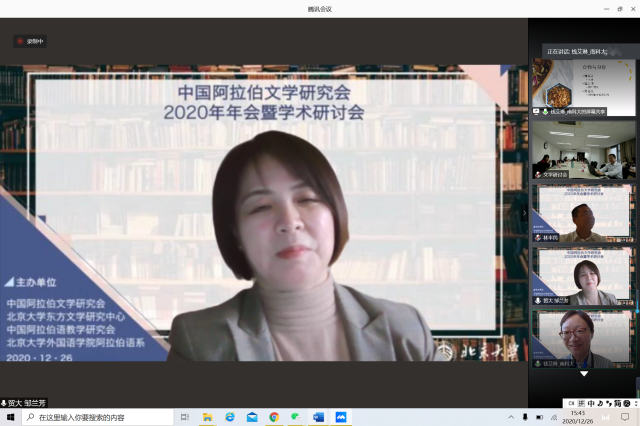The width and height of the screenshot is (640, 426).
Task: Click microphone icon on bottom 钱艾琳 tile
Action: 538,365
